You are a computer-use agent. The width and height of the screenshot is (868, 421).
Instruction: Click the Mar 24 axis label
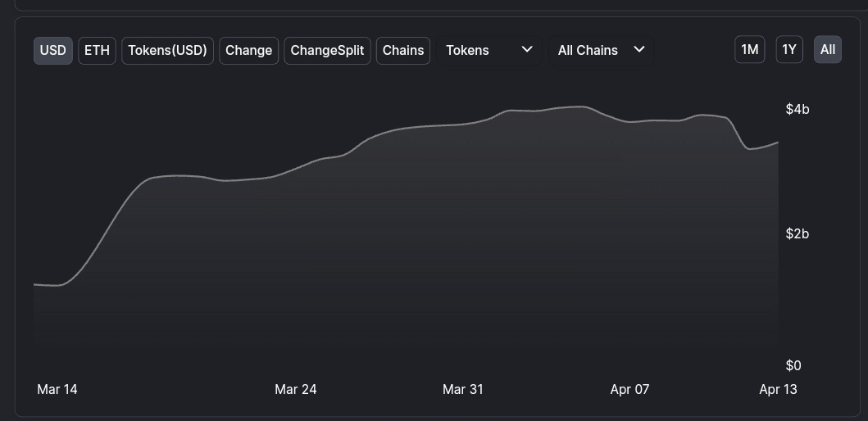[296, 390]
